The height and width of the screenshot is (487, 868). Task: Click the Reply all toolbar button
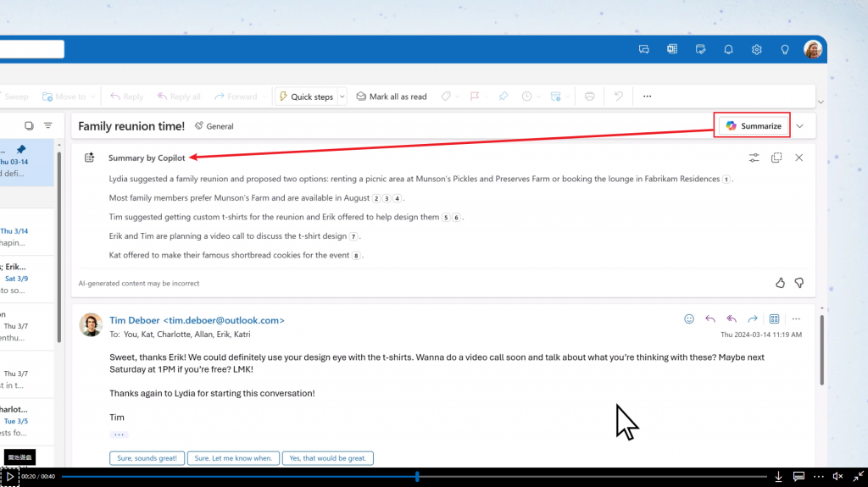click(x=179, y=97)
